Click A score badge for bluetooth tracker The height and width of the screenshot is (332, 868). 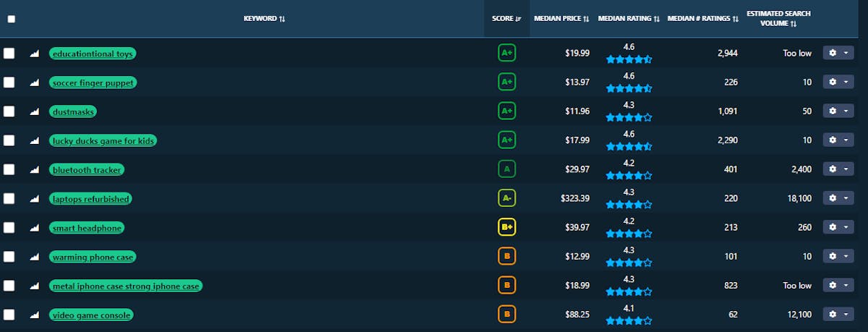[x=506, y=169]
